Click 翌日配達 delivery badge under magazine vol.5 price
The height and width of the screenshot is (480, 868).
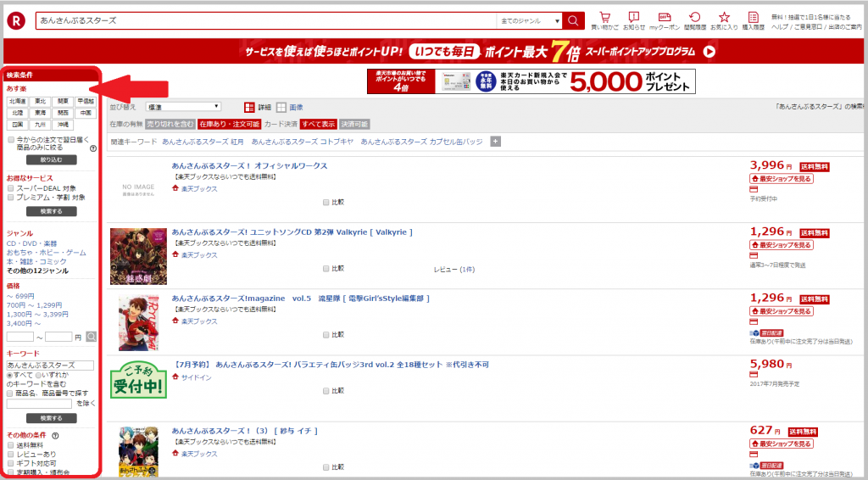click(771, 333)
